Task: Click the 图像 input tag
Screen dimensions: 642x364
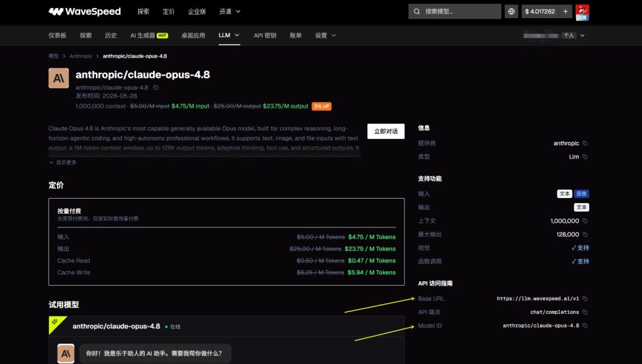Action: coord(581,194)
